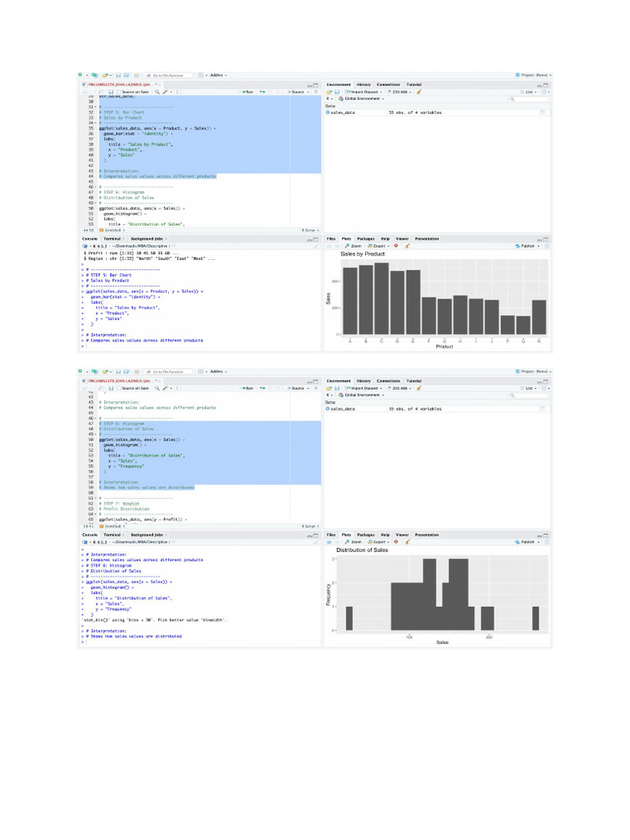Open Export dropdown in Distribution of Sales plot pane
The width and height of the screenshot is (630, 840).
click(x=379, y=541)
